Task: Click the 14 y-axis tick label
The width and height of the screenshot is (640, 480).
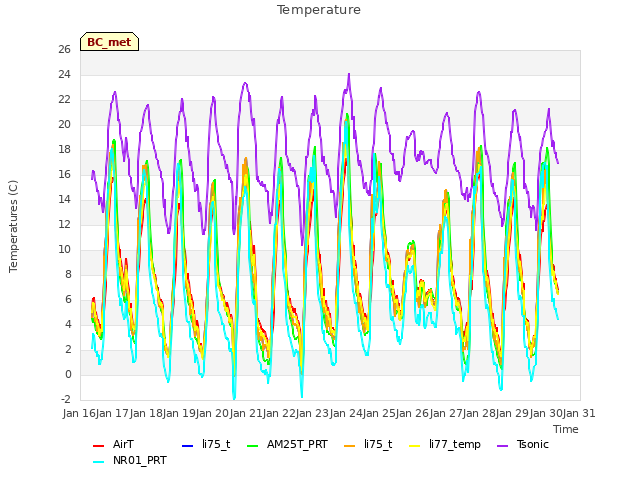Action: click(64, 199)
